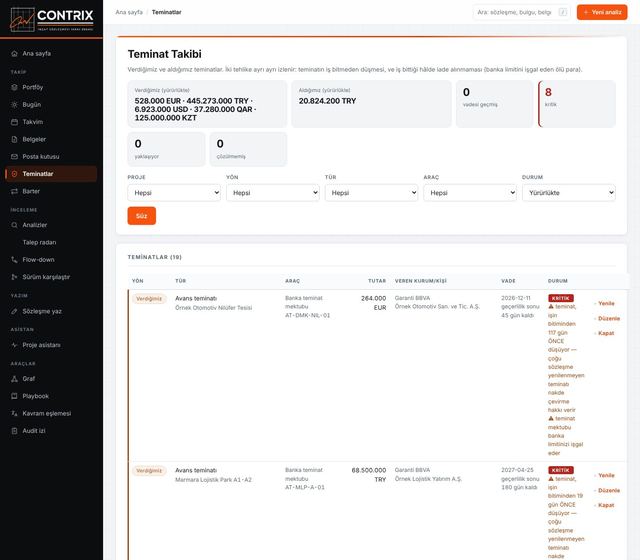Image resolution: width=640 pixels, height=560 pixels.
Task: Click Düzenle for the 68.500.000 TRY teminat
Action: tap(609, 490)
